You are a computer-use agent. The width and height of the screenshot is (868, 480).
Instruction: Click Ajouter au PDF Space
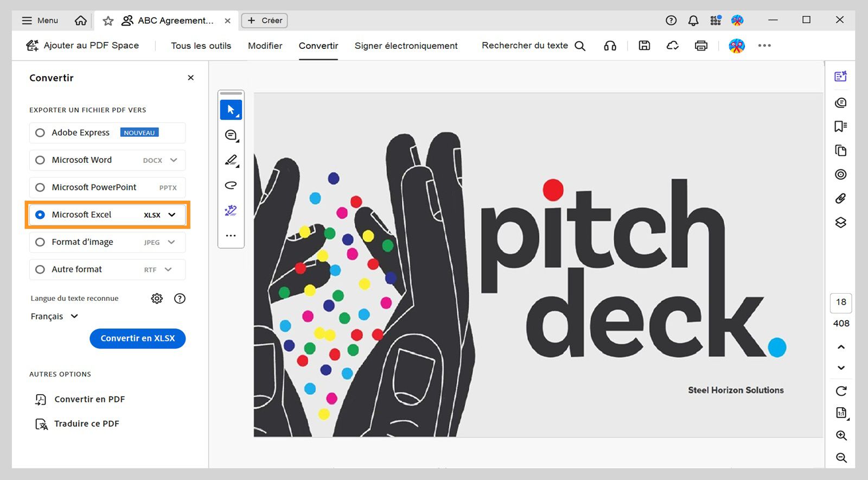pyautogui.click(x=82, y=46)
